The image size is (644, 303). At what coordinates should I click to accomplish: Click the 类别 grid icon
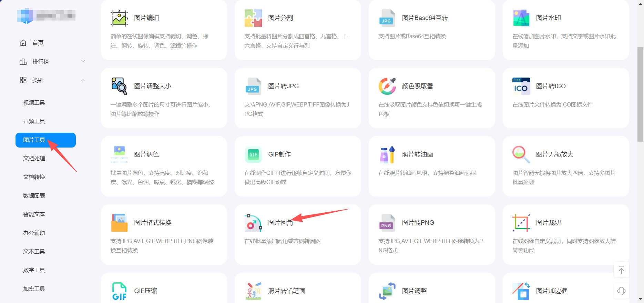[23, 80]
